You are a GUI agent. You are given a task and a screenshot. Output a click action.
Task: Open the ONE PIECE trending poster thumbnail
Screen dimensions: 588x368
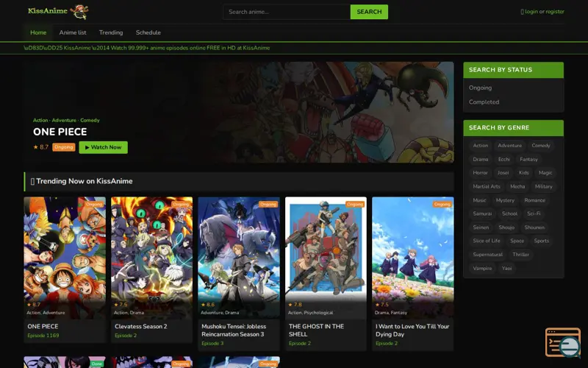[65, 258]
